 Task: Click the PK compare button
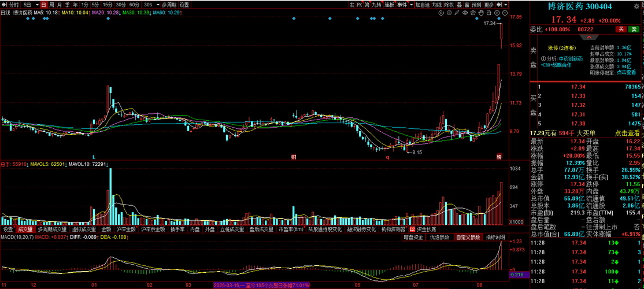pos(360,5)
